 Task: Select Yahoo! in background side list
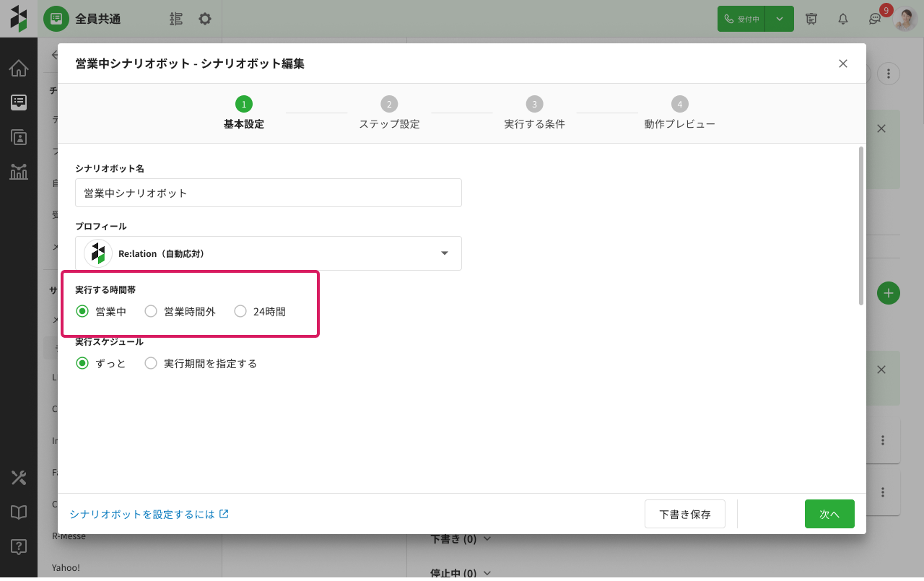(x=66, y=568)
